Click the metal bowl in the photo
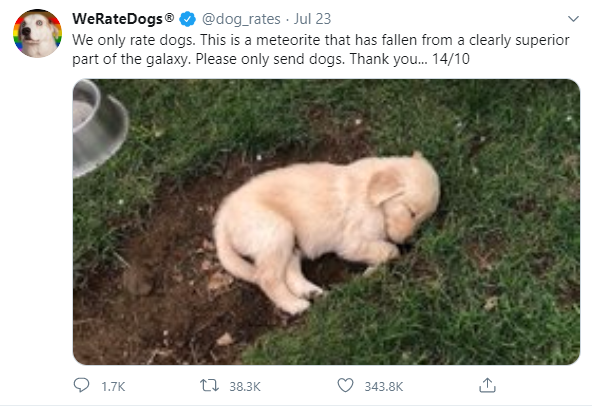592x406 pixels. [x=99, y=127]
